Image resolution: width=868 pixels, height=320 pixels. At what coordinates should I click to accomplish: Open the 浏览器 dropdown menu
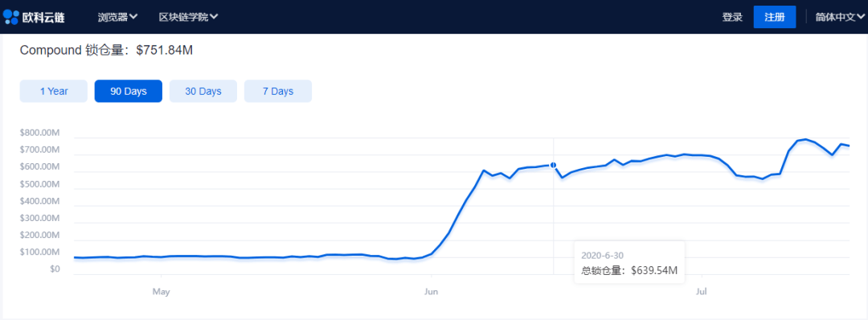(117, 17)
